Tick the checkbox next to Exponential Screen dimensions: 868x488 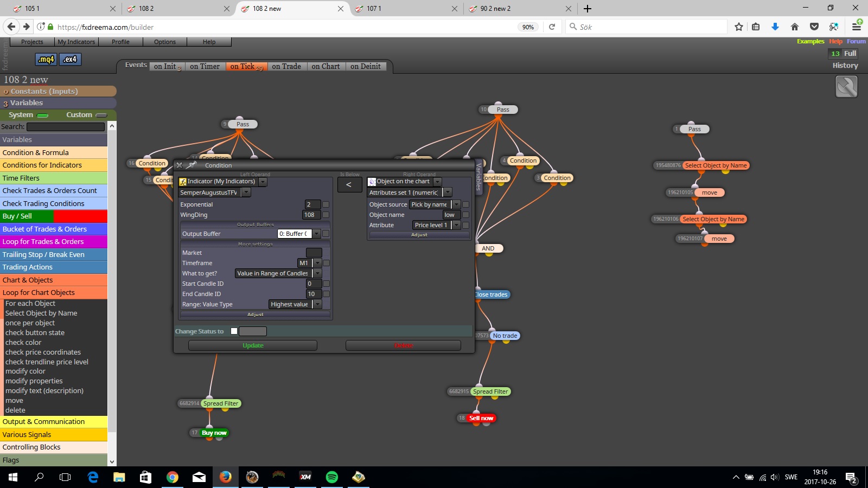(326, 204)
